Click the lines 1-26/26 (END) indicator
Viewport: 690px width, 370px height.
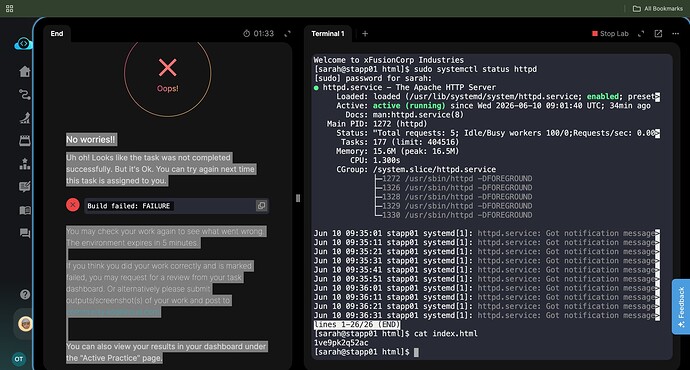click(x=357, y=324)
